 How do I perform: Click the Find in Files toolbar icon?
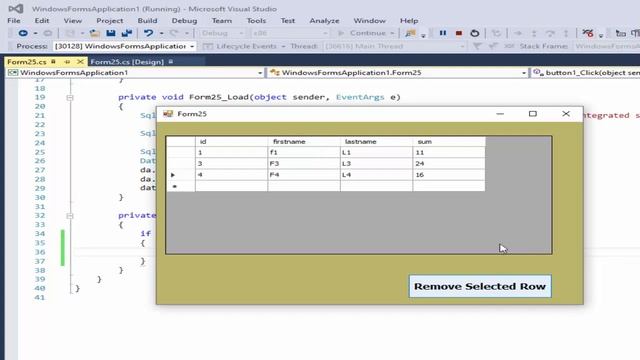click(410, 33)
